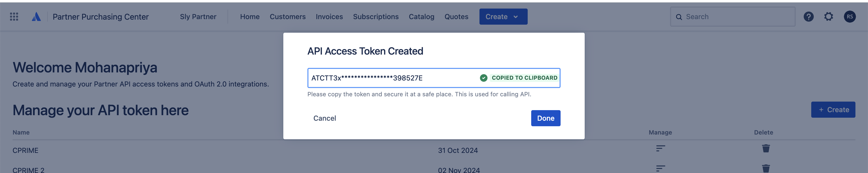
Task: Open the Invoices section
Action: coord(329,17)
